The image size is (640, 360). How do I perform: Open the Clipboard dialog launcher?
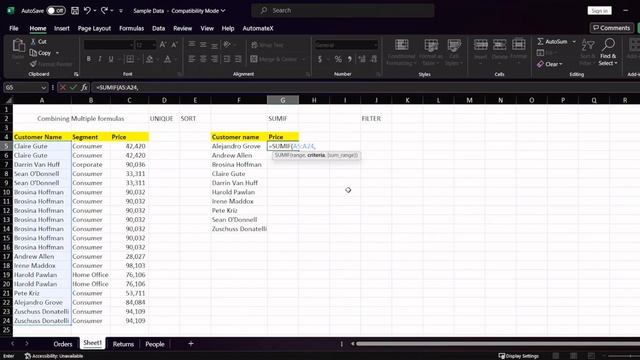point(76,74)
